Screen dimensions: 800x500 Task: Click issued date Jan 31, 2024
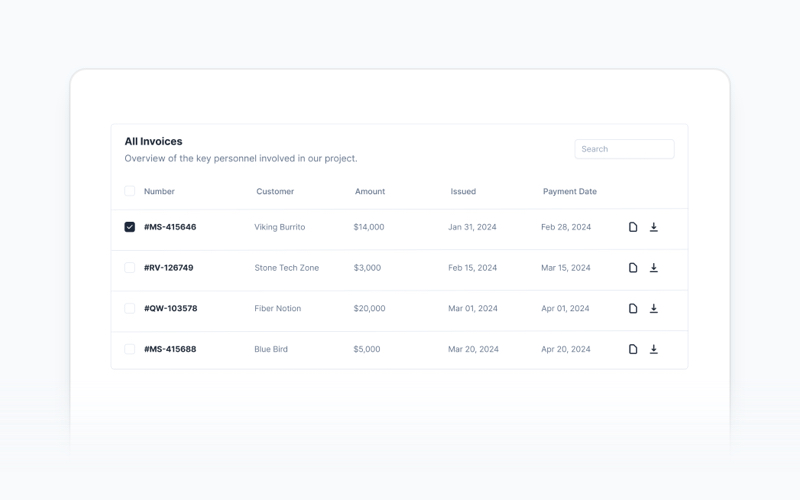click(x=472, y=227)
